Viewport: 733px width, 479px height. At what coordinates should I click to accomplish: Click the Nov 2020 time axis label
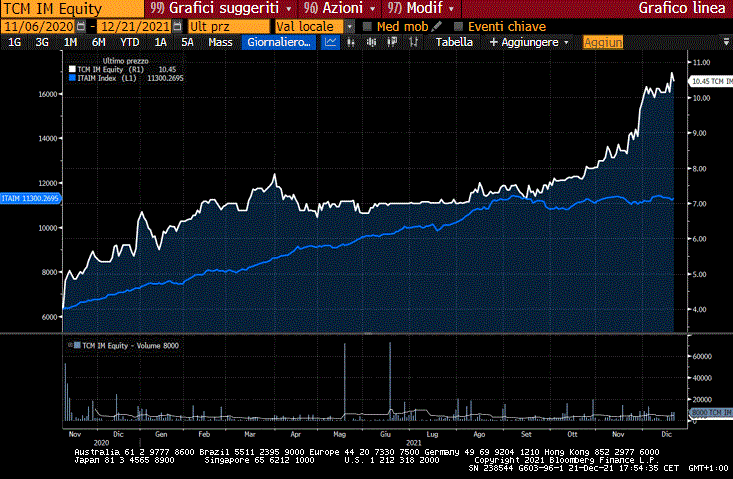[x=75, y=434]
